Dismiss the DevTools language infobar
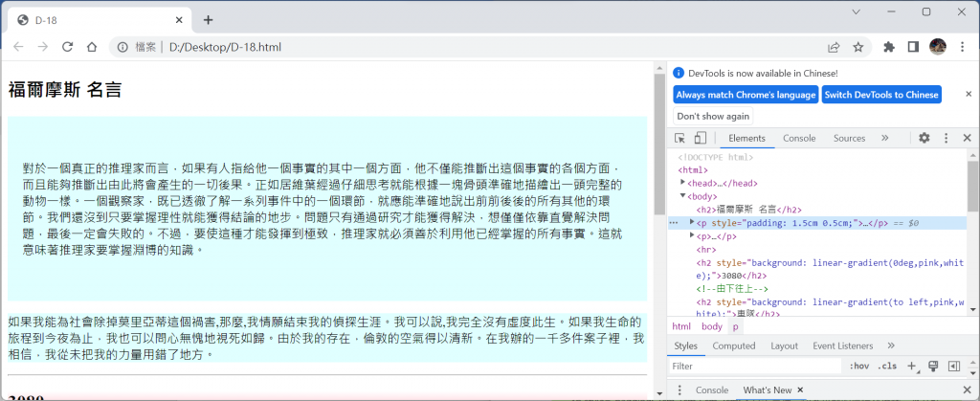Viewport: 980px width, 401px height. (x=969, y=94)
